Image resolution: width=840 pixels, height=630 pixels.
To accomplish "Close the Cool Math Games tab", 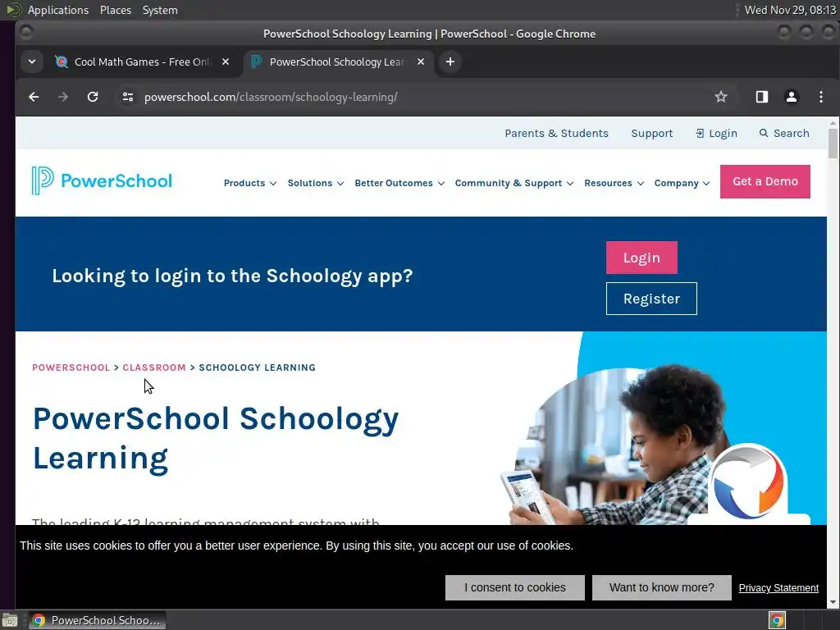I will pos(226,62).
